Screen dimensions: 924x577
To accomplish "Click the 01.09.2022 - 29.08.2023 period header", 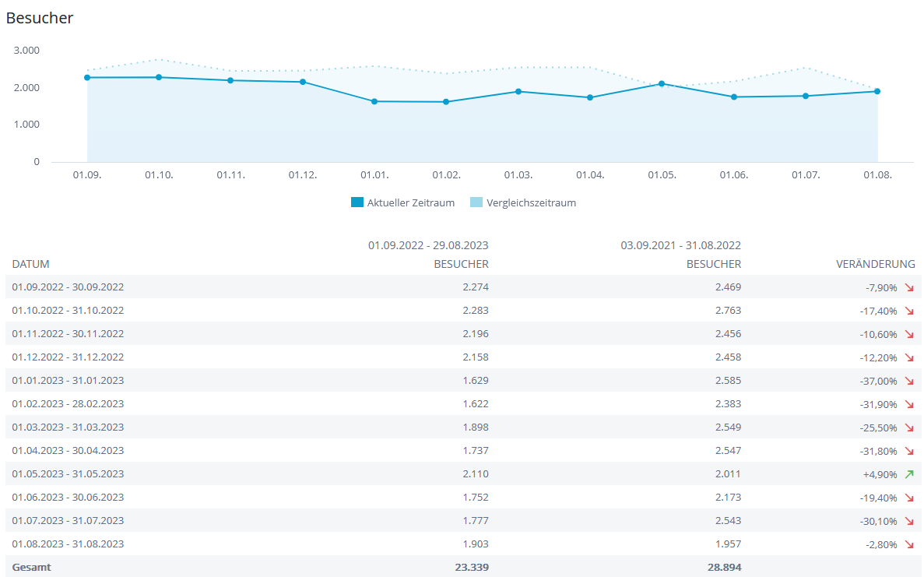I will tap(428, 245).
